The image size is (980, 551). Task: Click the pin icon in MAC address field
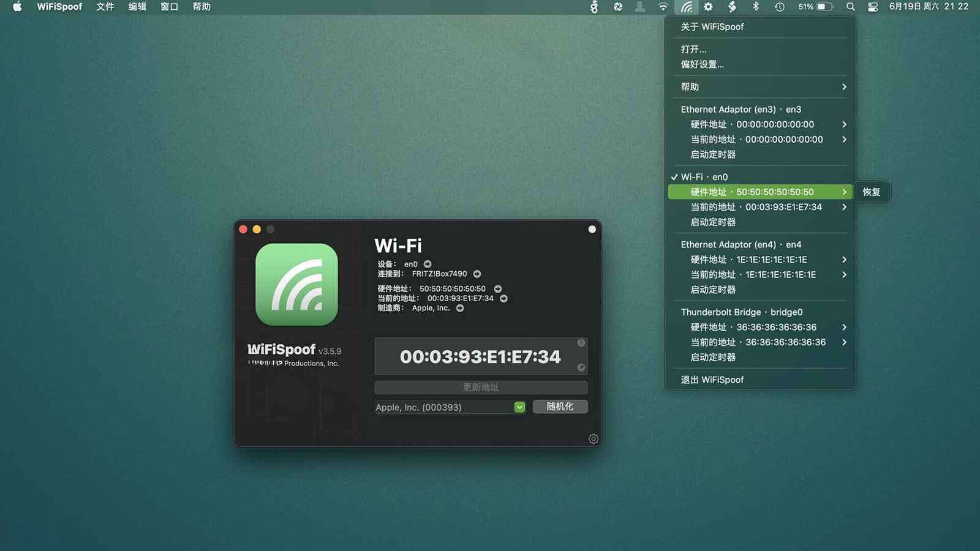pos(581,368)
